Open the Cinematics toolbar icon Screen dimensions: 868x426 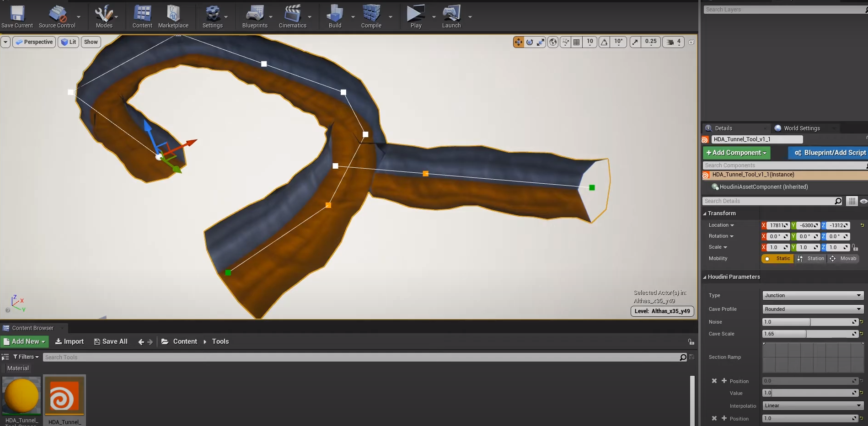[x=292, y=16]
